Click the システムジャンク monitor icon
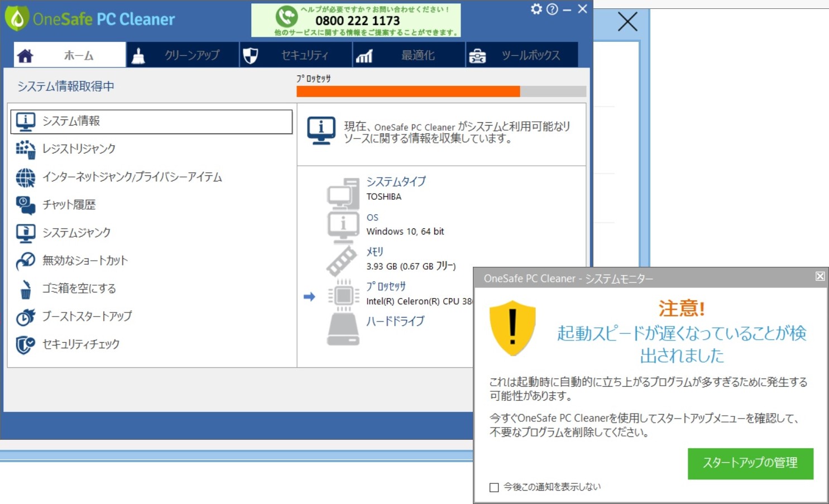829x504 pixels. (x=26, y=233)
